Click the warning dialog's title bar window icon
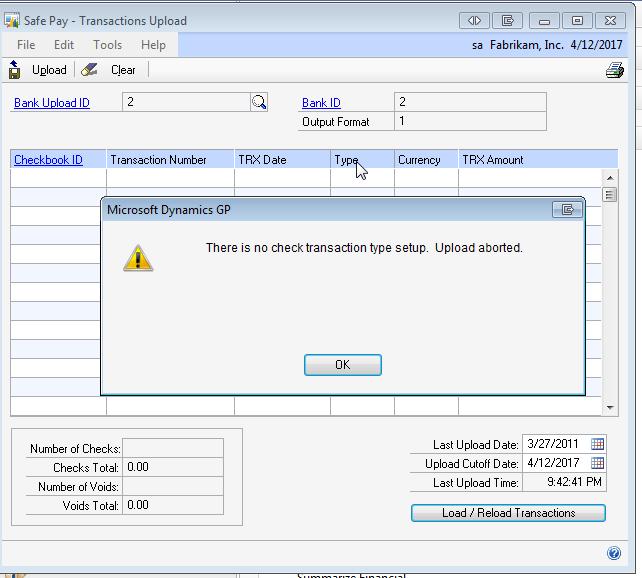 [567, 210]
